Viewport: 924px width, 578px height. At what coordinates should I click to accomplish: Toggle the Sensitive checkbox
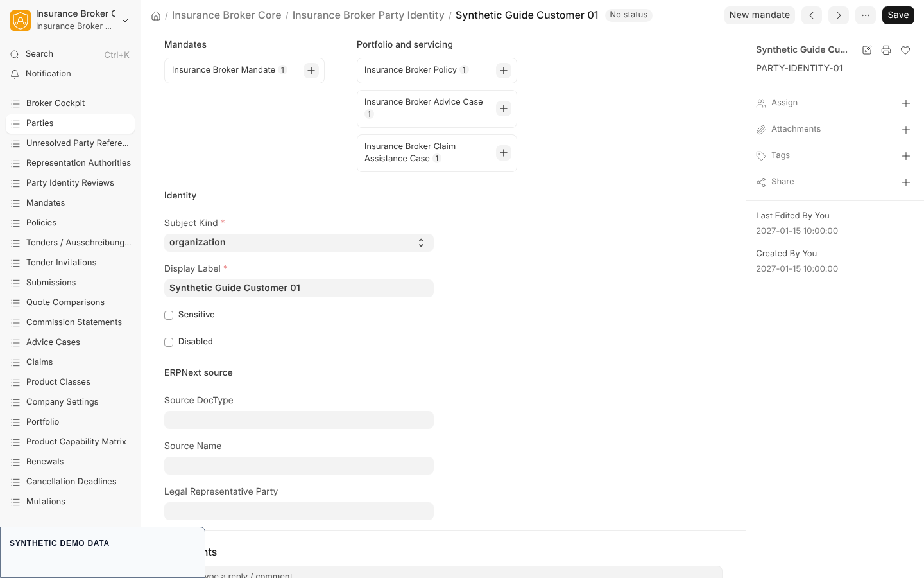pyautogui.click(x=169, y=315)
